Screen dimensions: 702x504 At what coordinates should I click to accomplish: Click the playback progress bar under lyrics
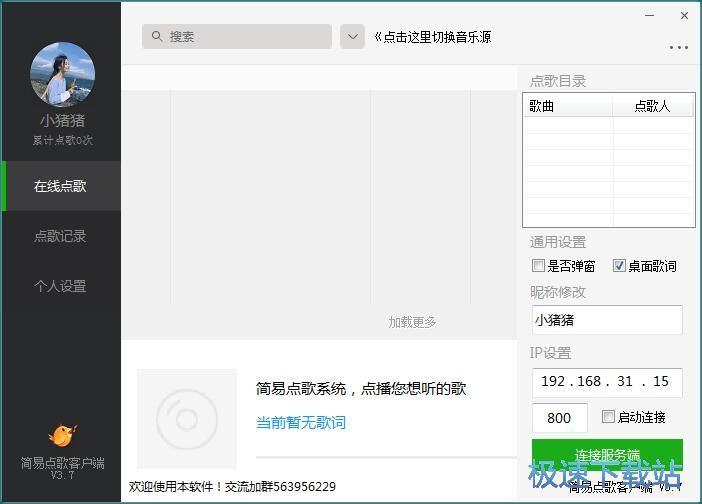click(x=386, y=457)
